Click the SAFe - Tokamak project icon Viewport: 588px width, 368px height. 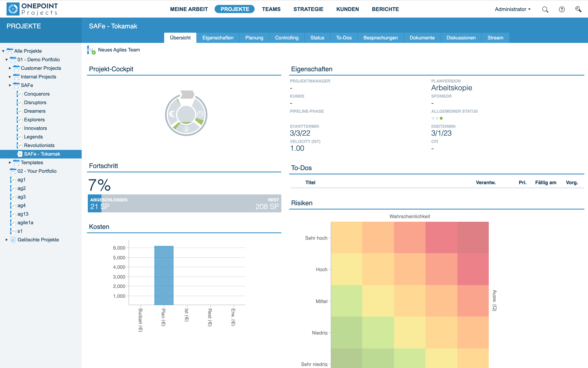[19, 154]
